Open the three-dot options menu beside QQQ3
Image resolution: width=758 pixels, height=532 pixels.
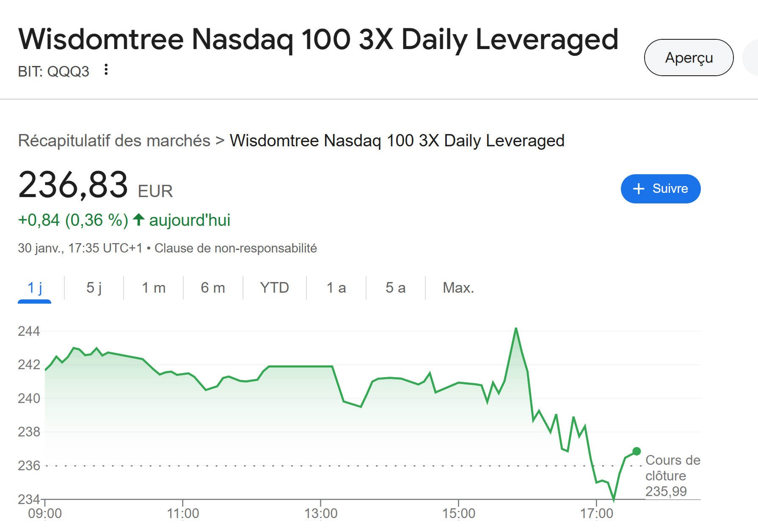click(106, 70)
